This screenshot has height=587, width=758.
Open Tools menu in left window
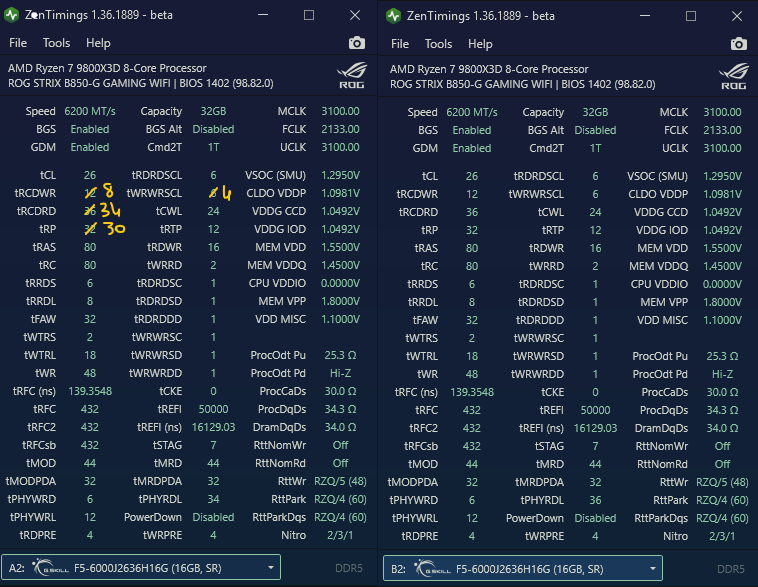[x=57, y=43]
